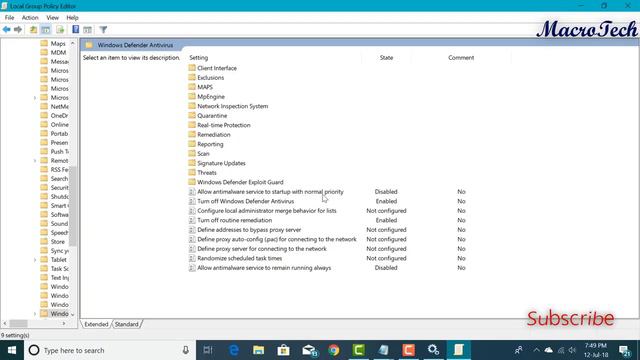The height and width of the screenshot is (360, 640).
Task: Select the Real-time Protection folder icon
Action: [x=192, y=125]
